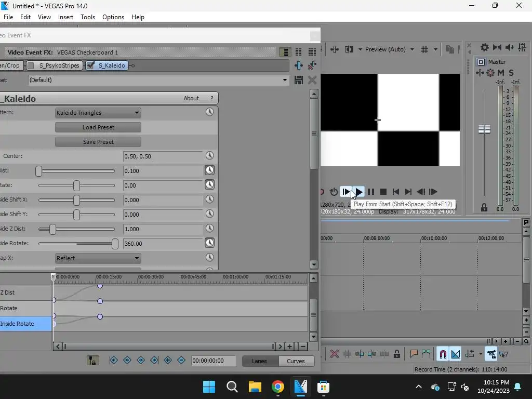Step to next frame

433,192
